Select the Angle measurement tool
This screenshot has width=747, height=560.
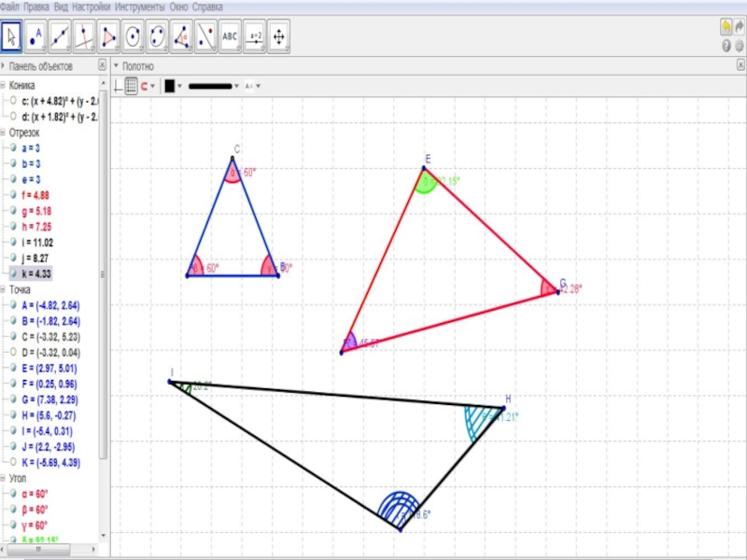pos(181,37)
